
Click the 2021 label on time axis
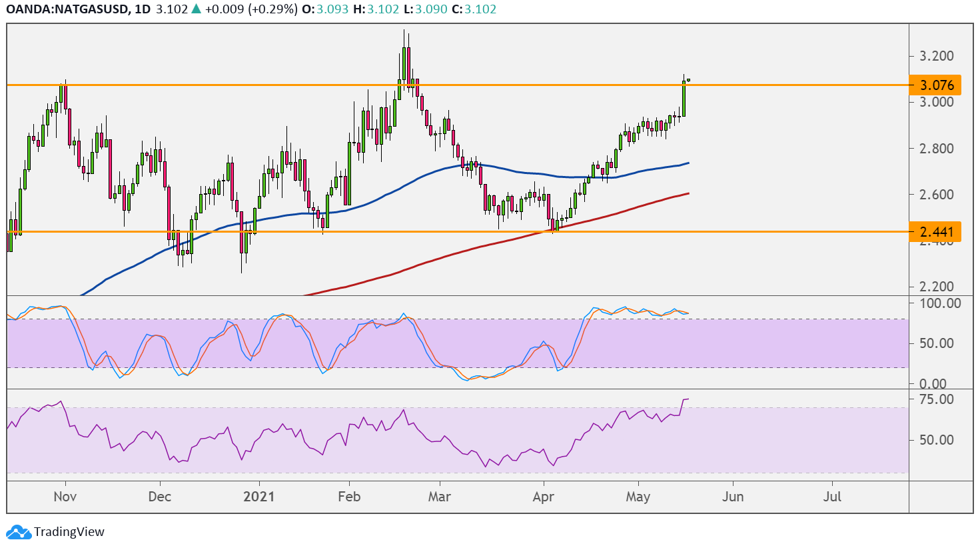pos(258,497)
